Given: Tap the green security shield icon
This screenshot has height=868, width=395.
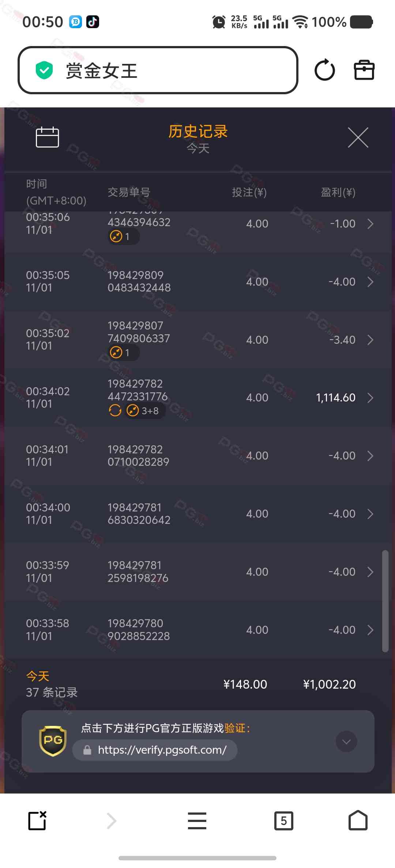Looking at the screenshot, I should 44,70.
